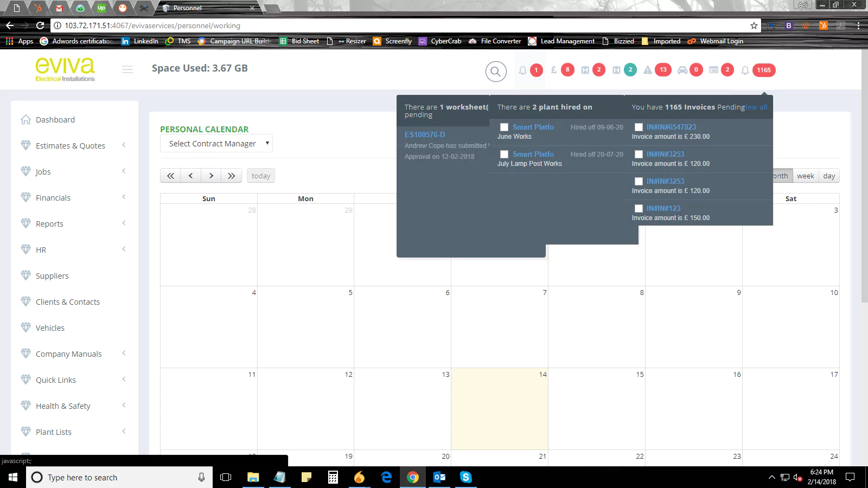
Task: Reload the page in browser
Action: [40, 25]
